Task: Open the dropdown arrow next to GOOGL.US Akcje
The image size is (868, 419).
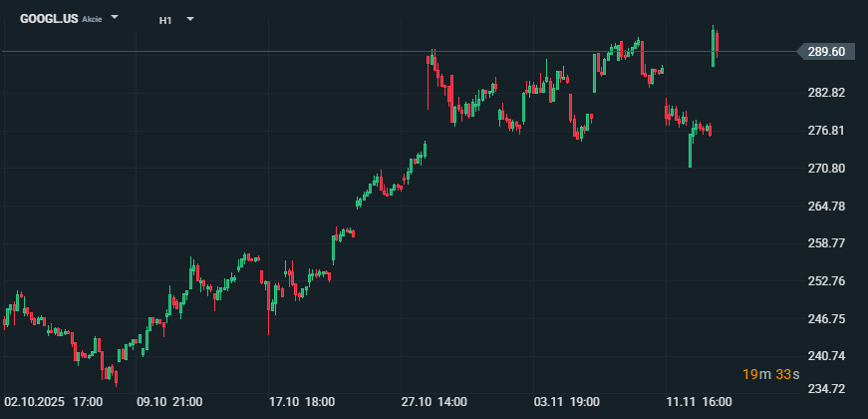Action: tap(116, 18)
